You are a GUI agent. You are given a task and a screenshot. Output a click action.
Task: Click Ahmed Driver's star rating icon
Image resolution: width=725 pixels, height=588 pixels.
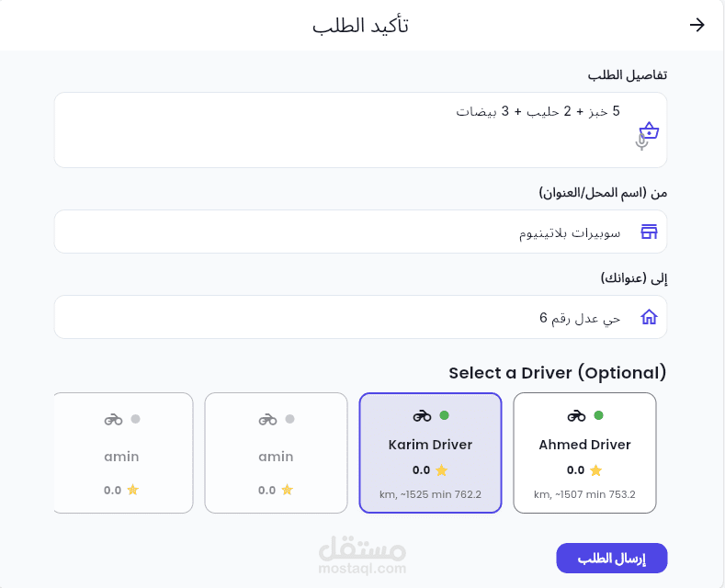tap(596, 470)
